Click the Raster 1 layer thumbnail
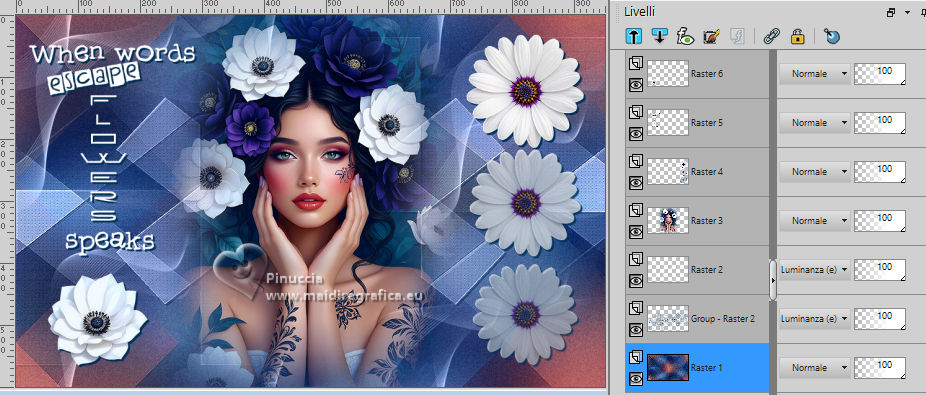The image size is (926, 395). pyautogui.click(x=668, y=367)
